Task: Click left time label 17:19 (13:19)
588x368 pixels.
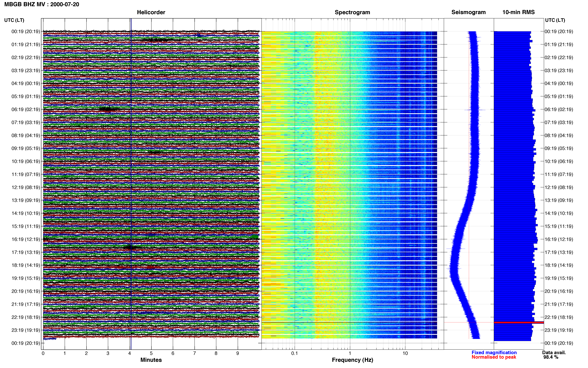Action: tap(26, 252)
